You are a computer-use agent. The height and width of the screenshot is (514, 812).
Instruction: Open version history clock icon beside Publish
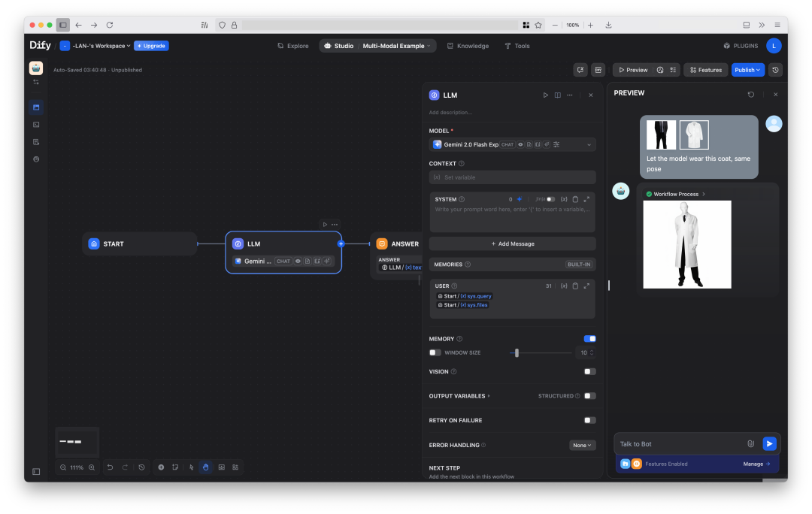pyautogui.click(x=776, y=70)
